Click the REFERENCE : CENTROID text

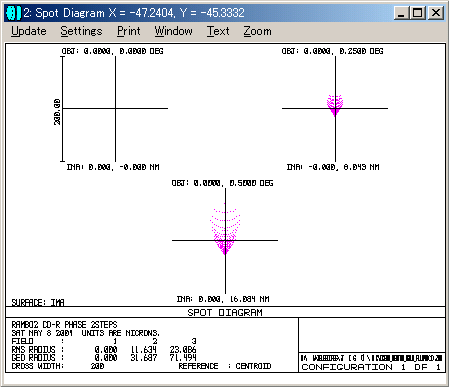(225, 366)
